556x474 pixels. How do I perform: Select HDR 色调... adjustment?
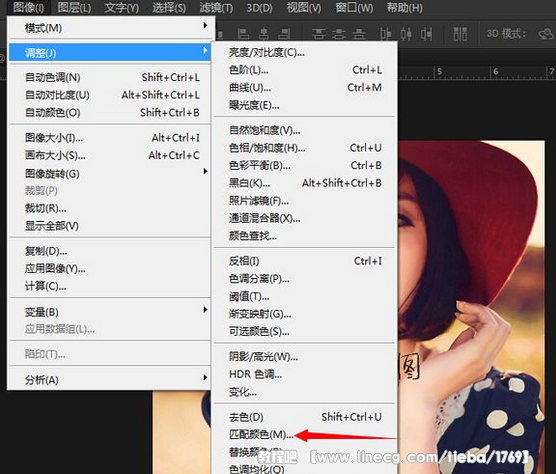click(x=304, y=374)
